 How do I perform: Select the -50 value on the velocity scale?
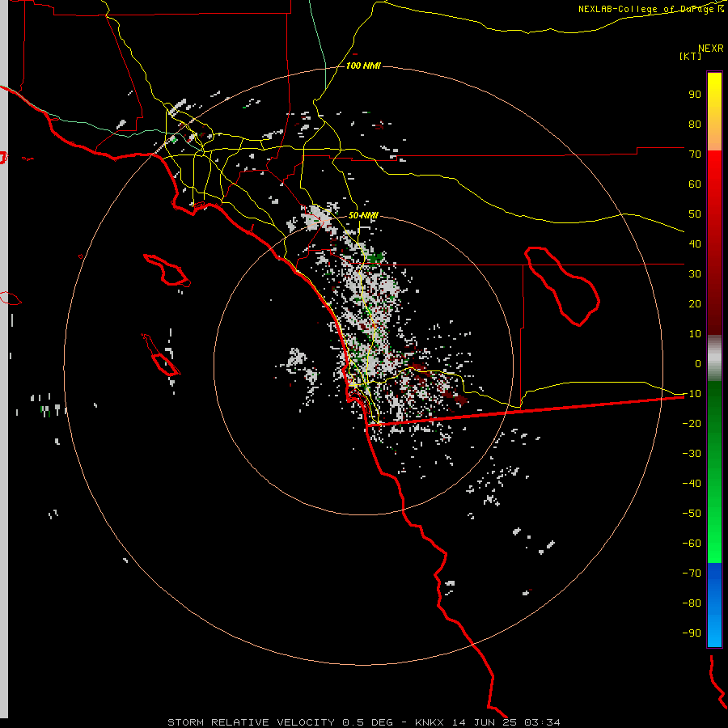point(692,514)
